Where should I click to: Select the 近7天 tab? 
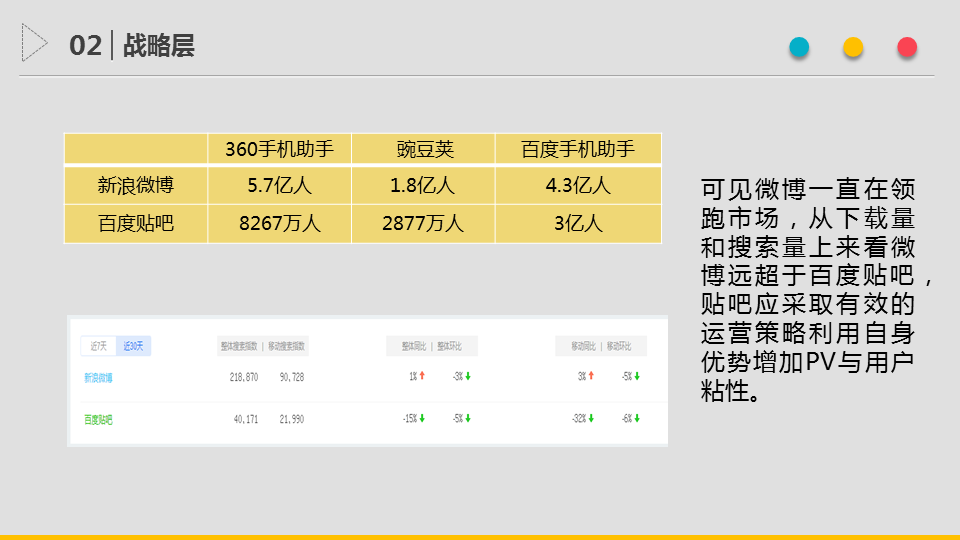point(98,346)
